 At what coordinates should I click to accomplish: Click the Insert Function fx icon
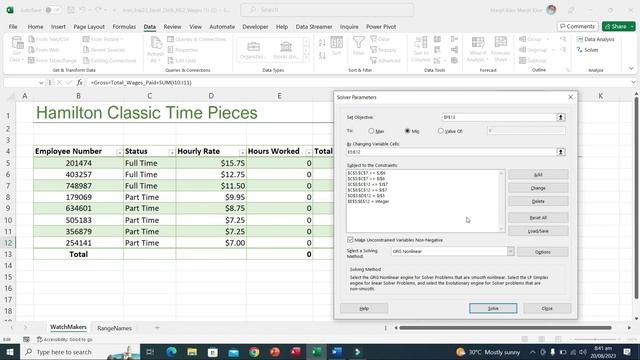80,82
